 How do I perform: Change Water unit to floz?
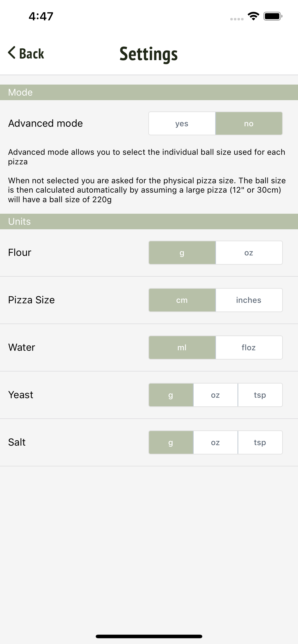(249, 347)
